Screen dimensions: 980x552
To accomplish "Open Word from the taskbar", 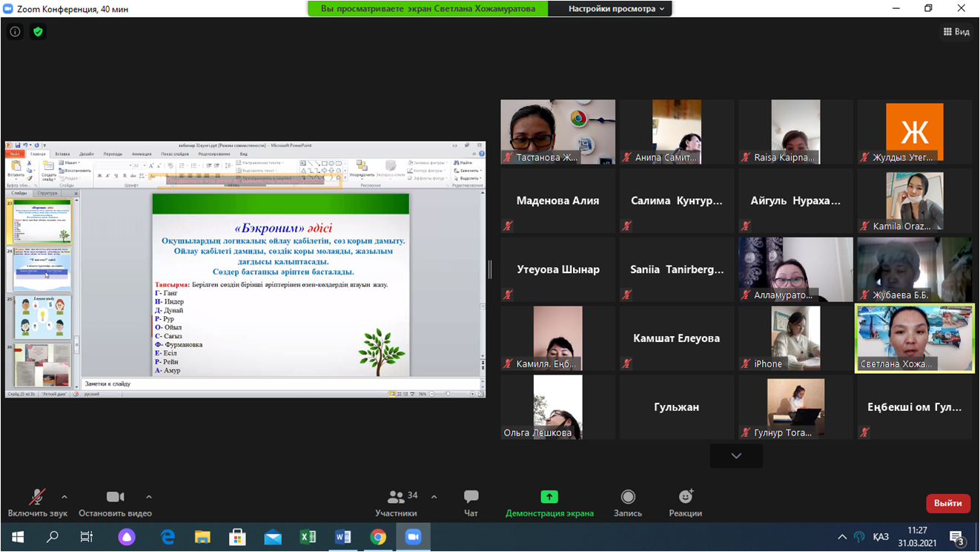I will click(342, 537).
